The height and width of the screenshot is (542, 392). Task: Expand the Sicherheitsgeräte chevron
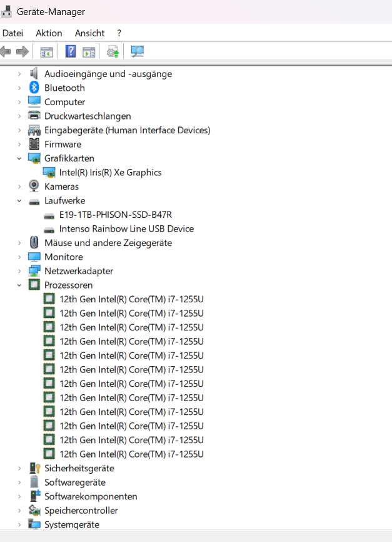[x=19, y=468]
